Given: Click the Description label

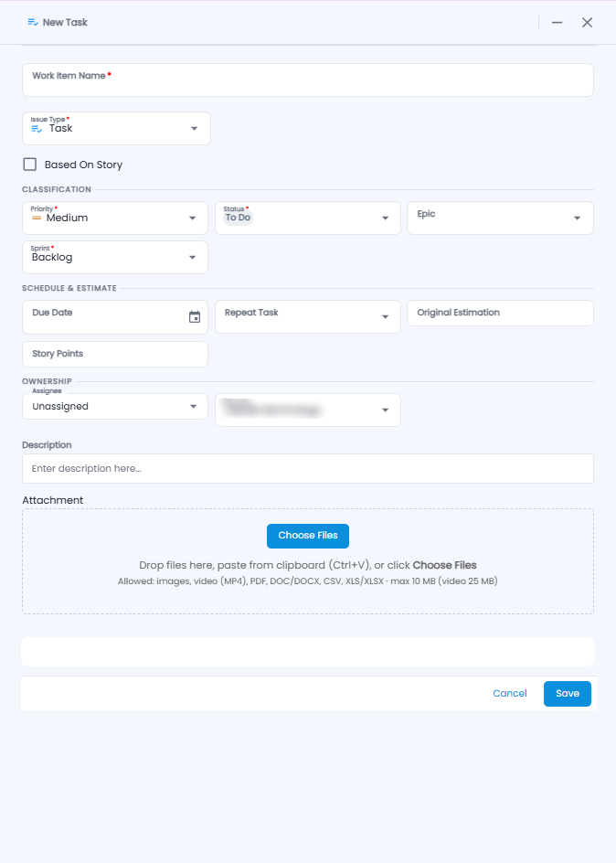Looking at the screenshot, I should tap(47, 445).
